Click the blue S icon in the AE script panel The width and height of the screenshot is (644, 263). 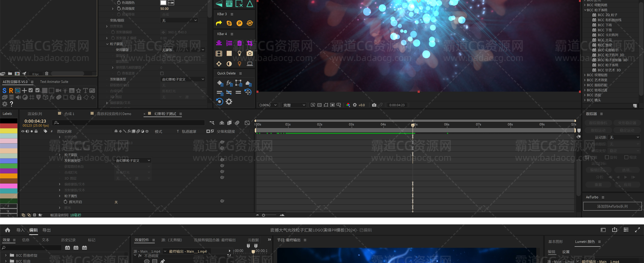tap(4, 91)
